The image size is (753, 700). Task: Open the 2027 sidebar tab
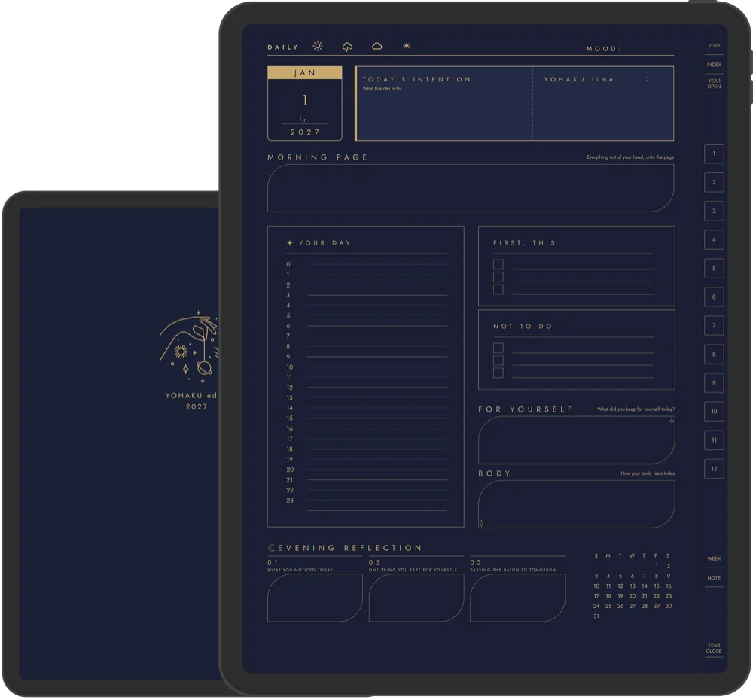coord(714,46)
